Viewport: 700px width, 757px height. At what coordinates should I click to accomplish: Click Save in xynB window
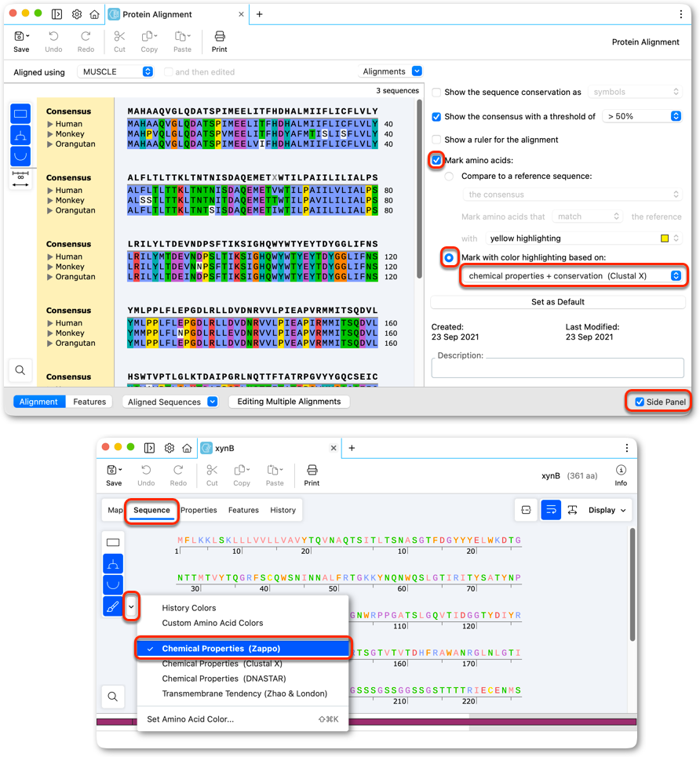click(114, 475)
